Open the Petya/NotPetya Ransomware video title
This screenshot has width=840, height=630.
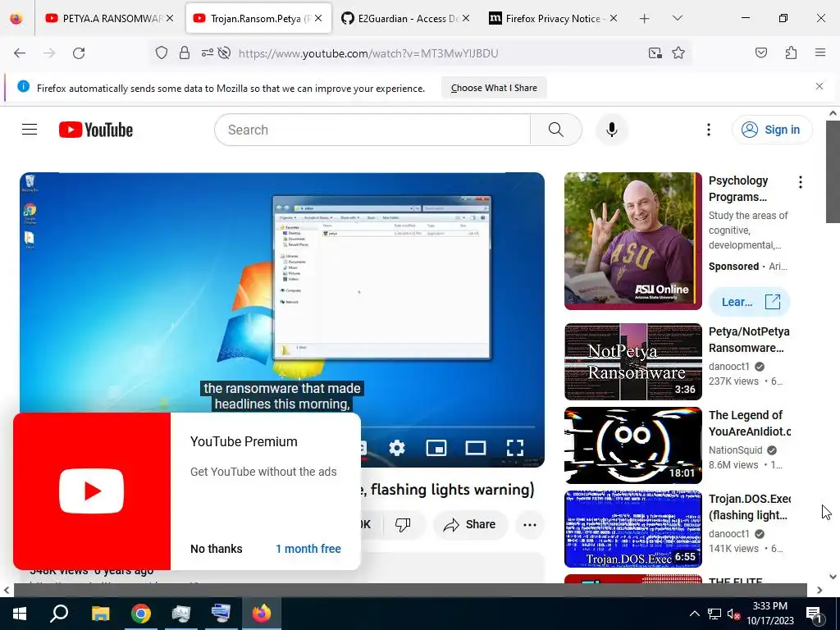pyautogui.click(x=748, y=340)
